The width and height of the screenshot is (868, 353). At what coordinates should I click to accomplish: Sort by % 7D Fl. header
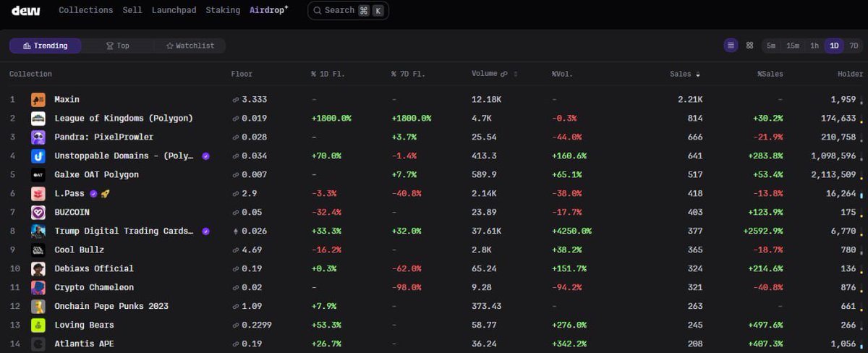click(x=408, y=74)
